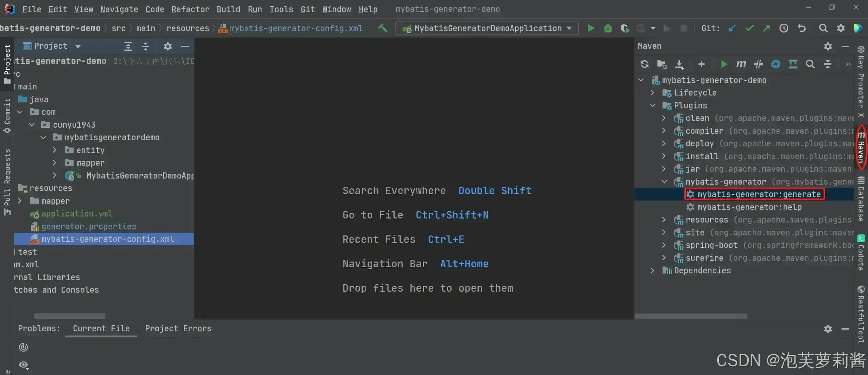Click generate sources and update folders icon
Image resolution: width=868 pixels, height=375 pixels.
coord(662,64)
